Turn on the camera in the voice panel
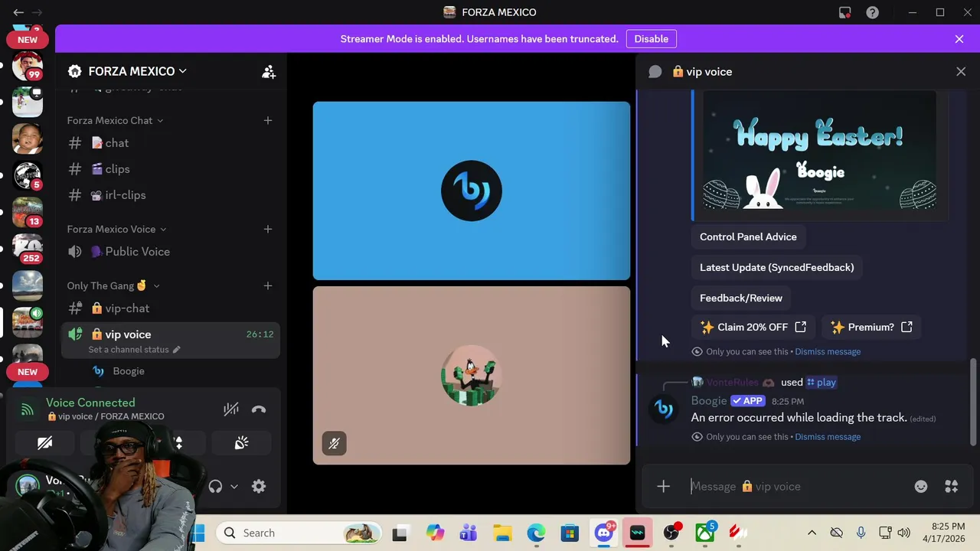 pos(45,443)
